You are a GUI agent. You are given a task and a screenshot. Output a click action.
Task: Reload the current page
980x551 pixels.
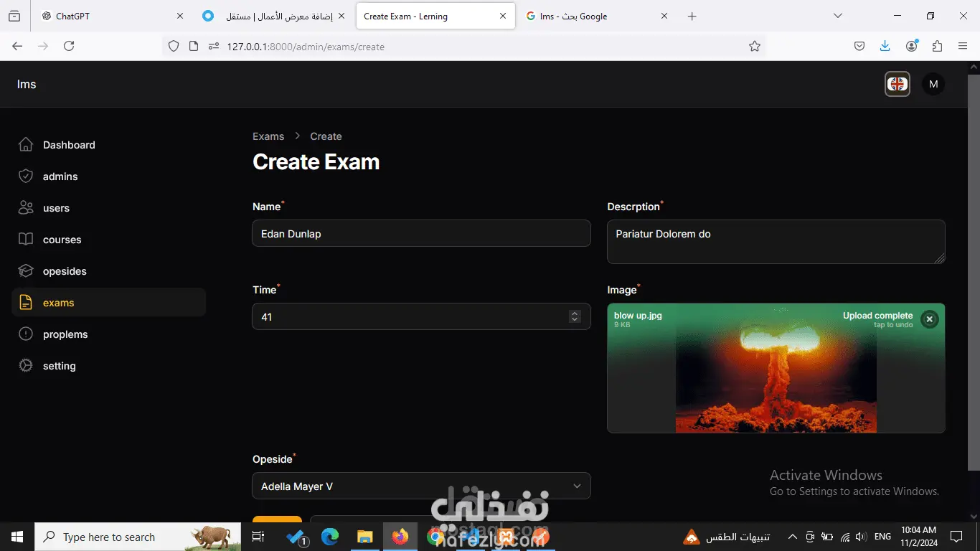(69, 47)
